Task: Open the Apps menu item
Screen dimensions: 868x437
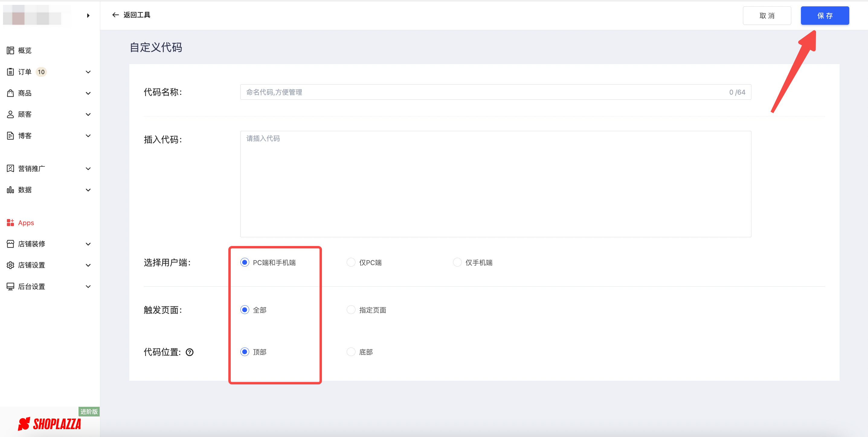Action: pyautogui.click(x=26, y=222)
